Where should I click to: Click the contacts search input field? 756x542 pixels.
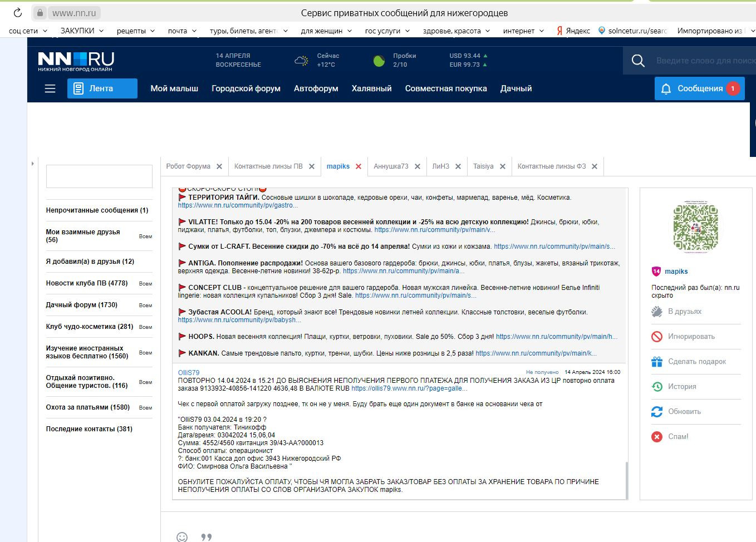click(99, 176)
